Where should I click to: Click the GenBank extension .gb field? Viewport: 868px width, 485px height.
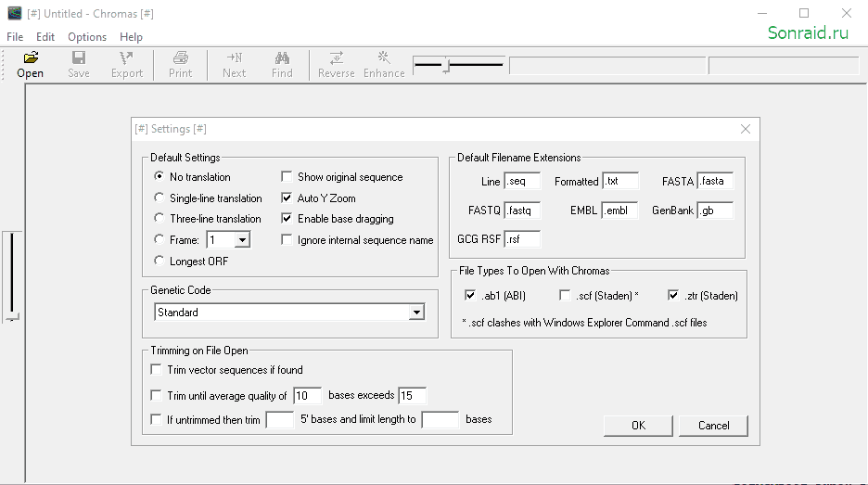click(715, 211)
